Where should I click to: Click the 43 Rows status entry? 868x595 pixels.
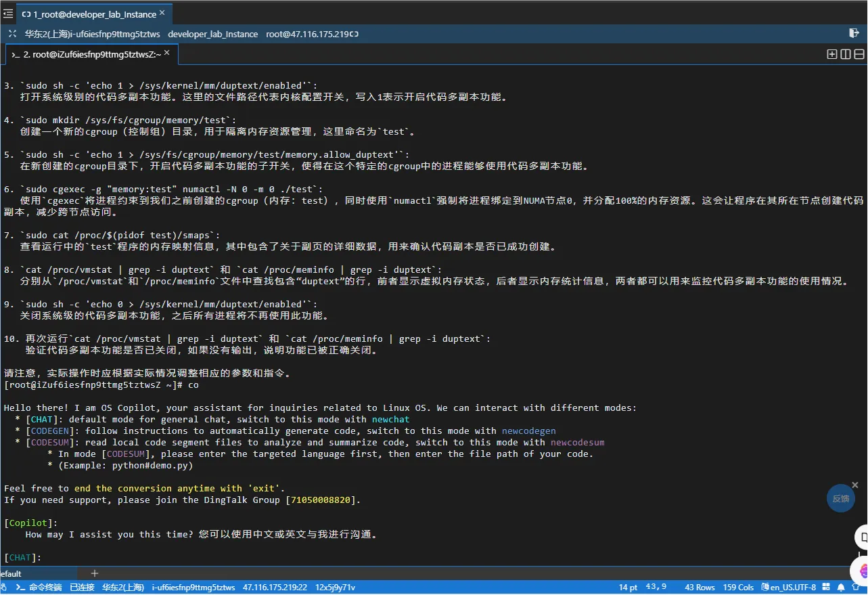tap(700, 588)
